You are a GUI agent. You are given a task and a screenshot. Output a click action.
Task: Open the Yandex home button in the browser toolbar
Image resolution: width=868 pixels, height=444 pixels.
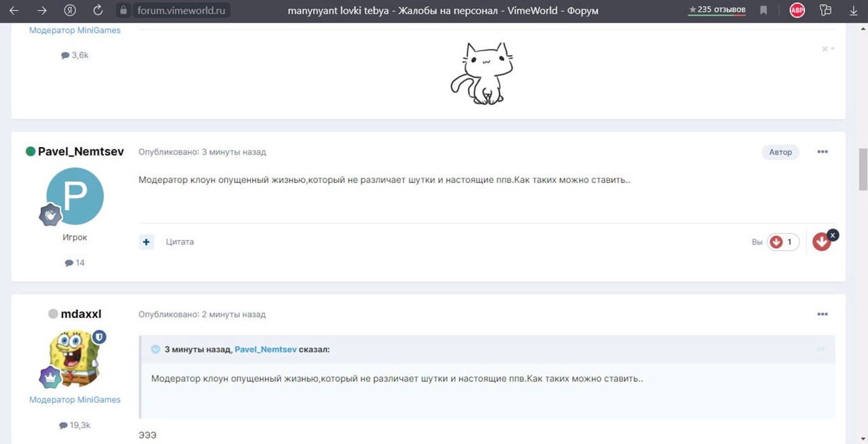[70, 11]
